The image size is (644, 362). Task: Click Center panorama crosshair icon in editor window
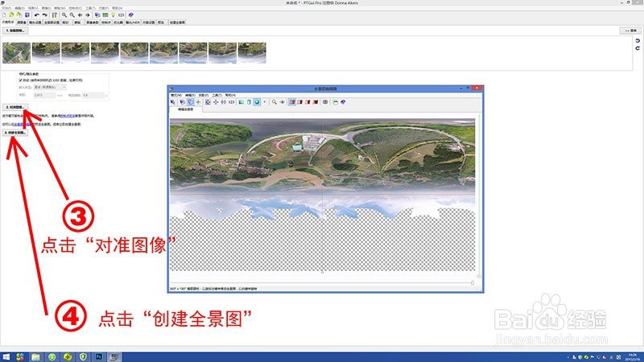(216, 102)
